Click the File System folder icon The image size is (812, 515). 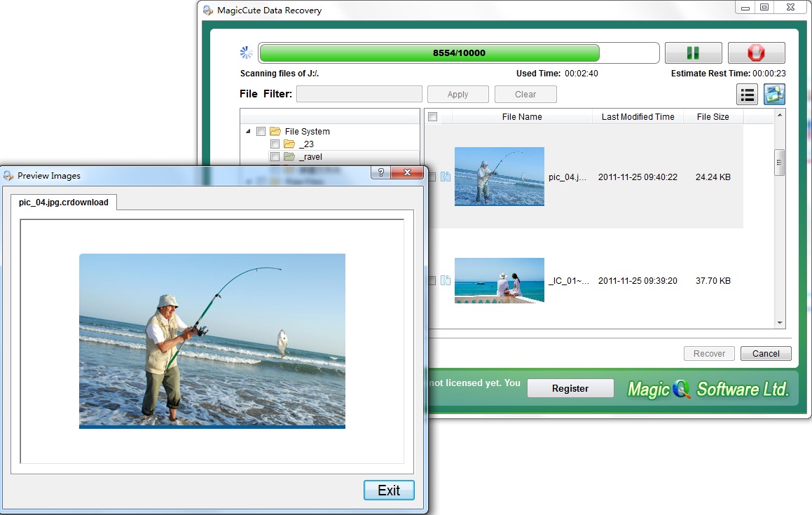point(275,132)
